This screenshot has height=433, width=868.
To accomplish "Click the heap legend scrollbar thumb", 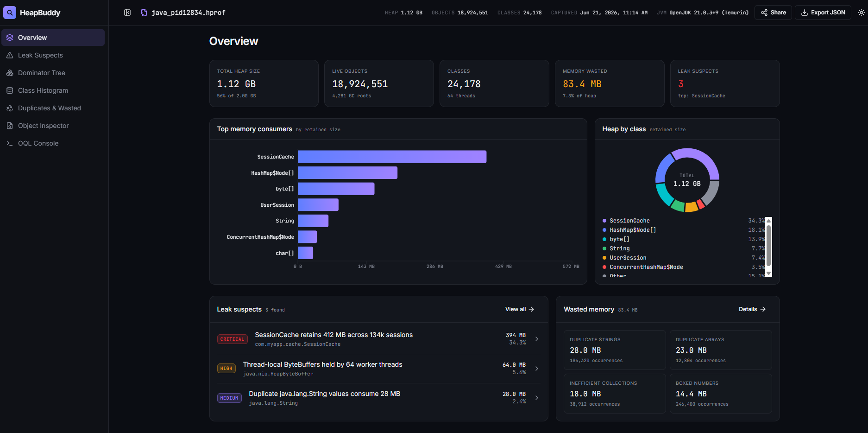I will pyautogui.click(x=769, y=246).
